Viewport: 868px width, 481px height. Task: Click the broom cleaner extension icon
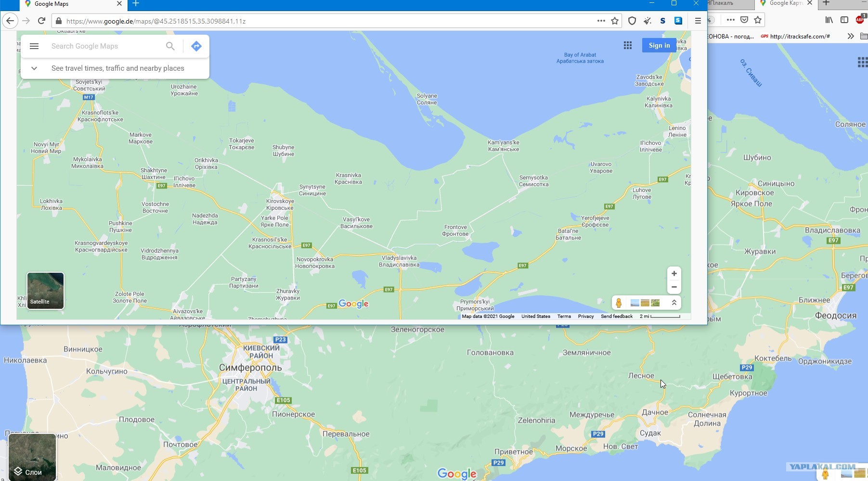[648, 21]
